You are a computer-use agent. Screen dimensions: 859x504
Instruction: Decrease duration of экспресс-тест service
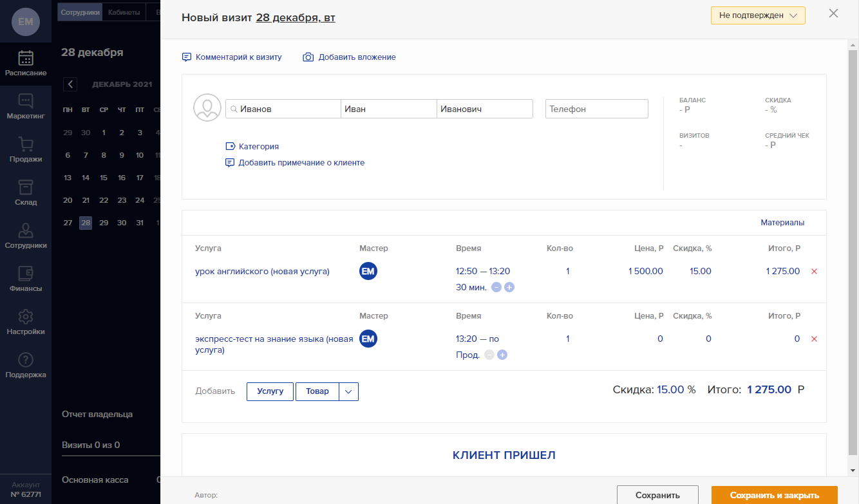click(489, 355)
